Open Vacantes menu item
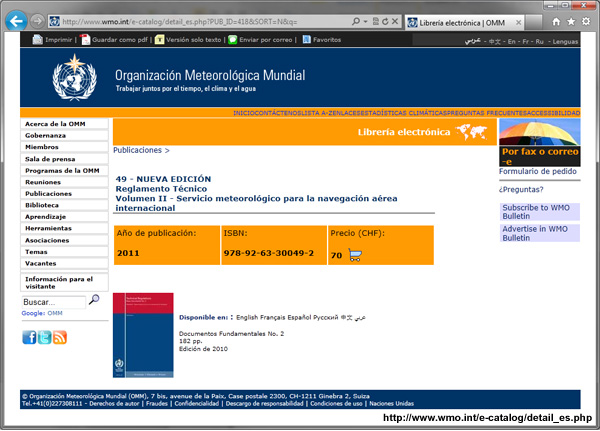The image size is (600, 431). point(64,263)
